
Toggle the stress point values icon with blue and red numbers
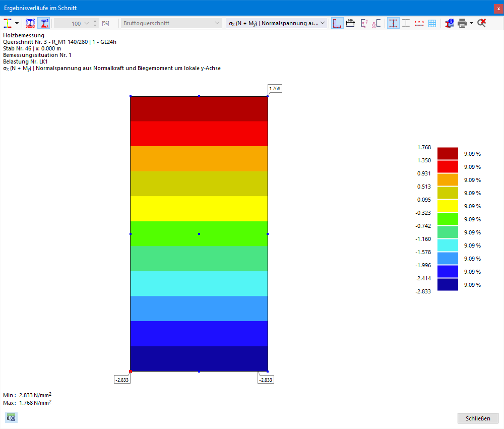[30, 23]
